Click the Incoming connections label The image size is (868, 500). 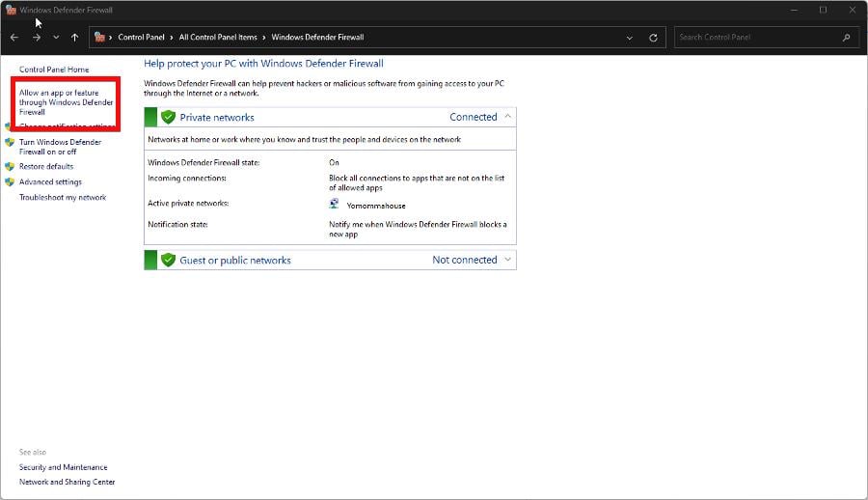(187, 178)
